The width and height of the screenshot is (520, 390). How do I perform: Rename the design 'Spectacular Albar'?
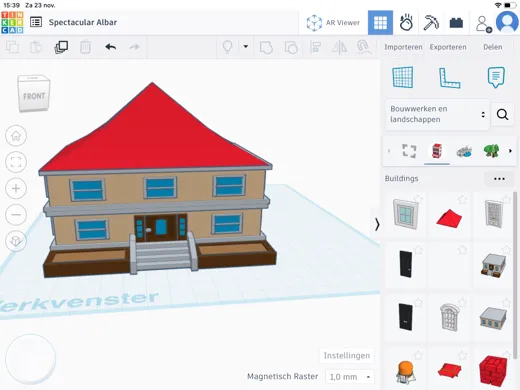83,22
